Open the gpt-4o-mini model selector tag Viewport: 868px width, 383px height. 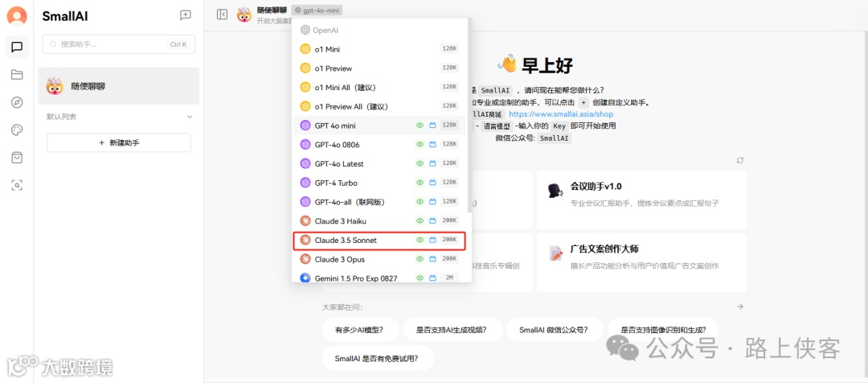[317, 10]
